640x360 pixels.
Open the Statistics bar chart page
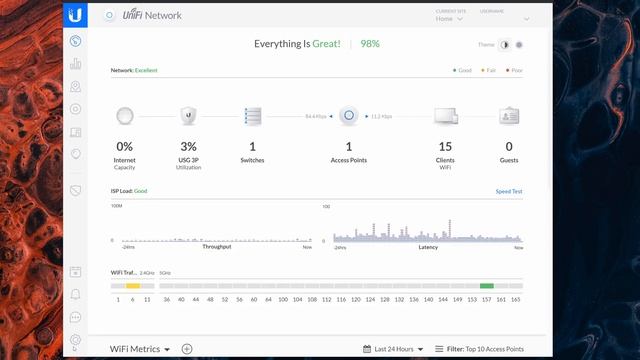point(75,63)
